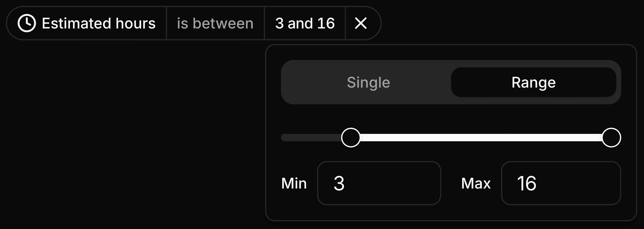This screenshot has width=644, height=229.
Task: Switch to Single value mode
Action: [x=368, y=82]
